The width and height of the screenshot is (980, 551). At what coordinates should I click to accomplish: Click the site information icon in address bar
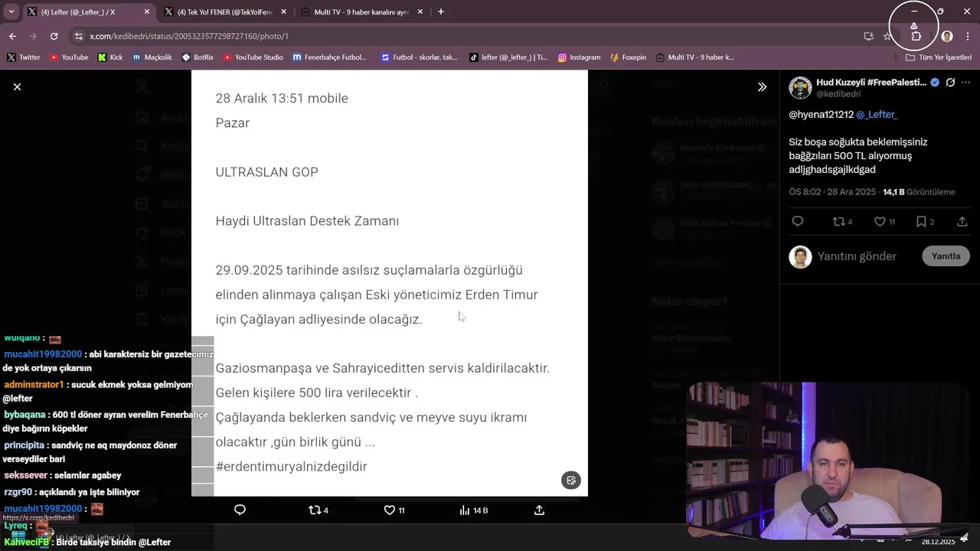78,36
